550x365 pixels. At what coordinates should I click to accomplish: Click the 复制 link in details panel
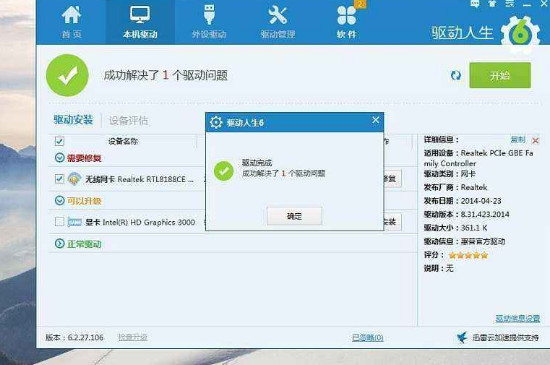pyautogui.click(x=517, y=140)
